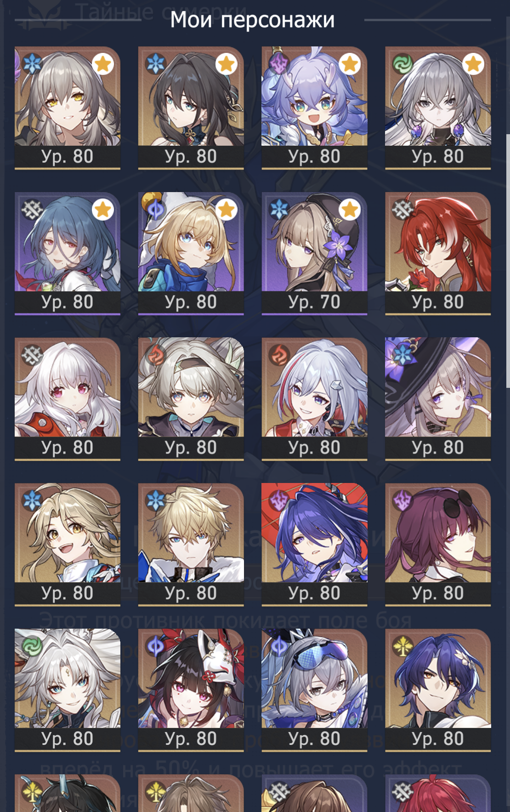Viewport: 510px width, 812px height.
Task: Select the witch-hat character portrait
Action: click(438, 399)
